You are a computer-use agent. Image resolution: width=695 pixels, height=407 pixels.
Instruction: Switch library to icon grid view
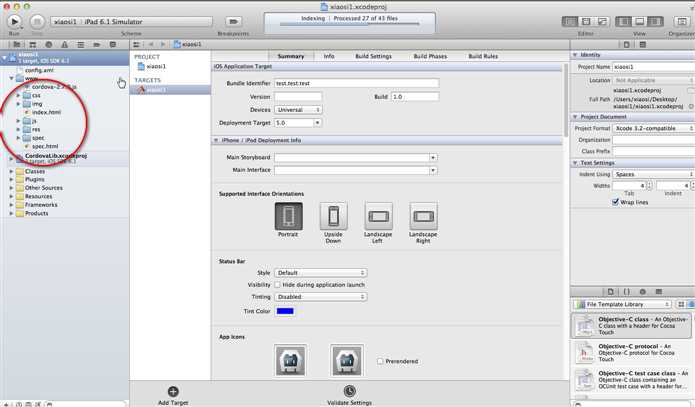point(681,304)
